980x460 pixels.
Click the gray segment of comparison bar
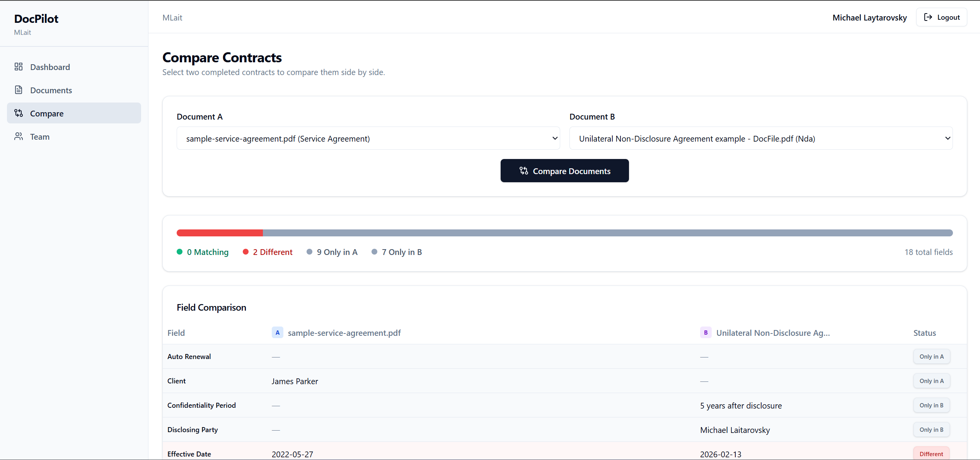pos(608,233)
